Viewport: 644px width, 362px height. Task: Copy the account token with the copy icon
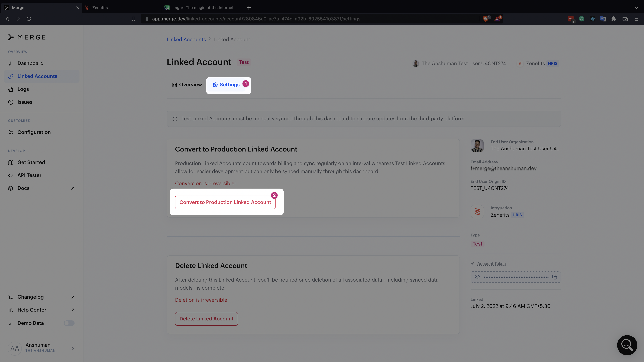pyautogui.click(x=554, y=277)
